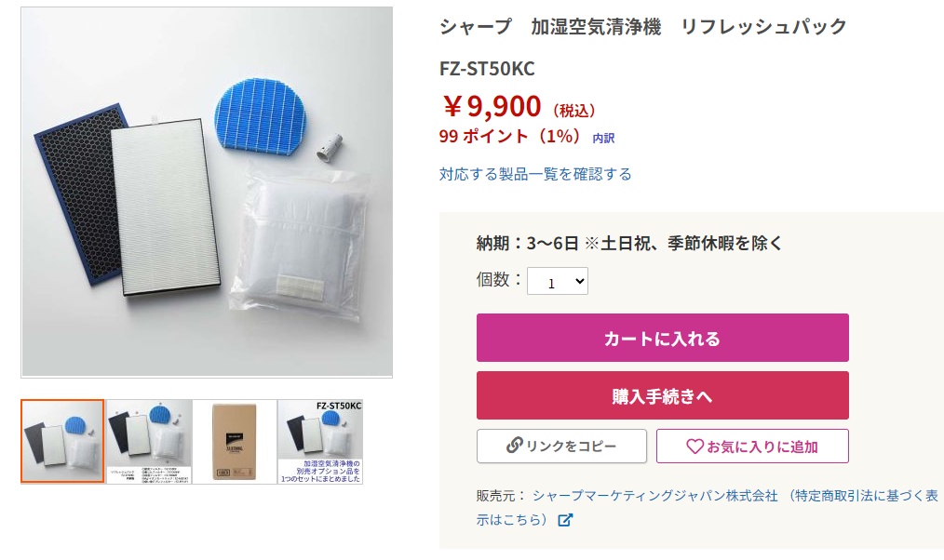Open the thumbnail labeled FZ-ST50KC
The width and height of the screenshot is (944, 560).
click(x=320, y=442)
